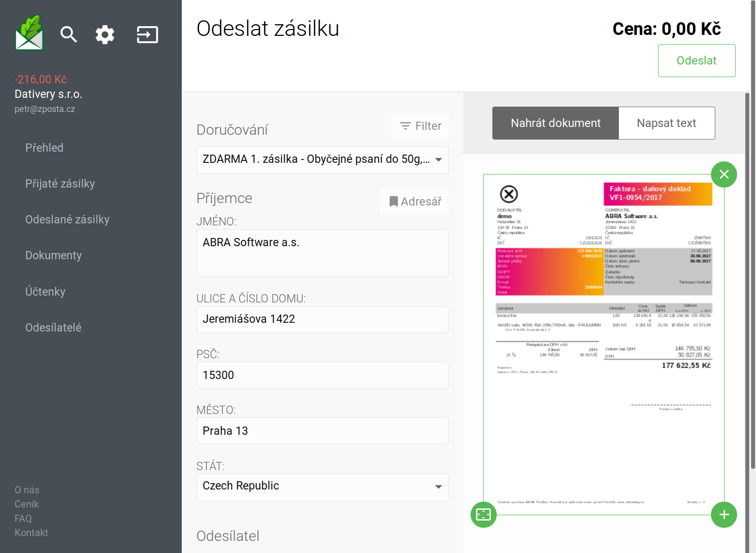Open search with the magnifier icon
The width and height of the screenshot is (756, 553).
pos(68,34)
